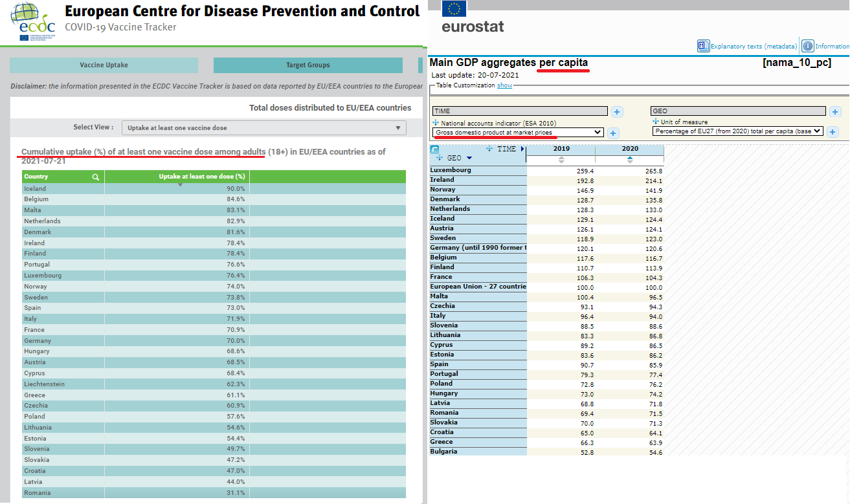The image size is (850, 504).
Task: Click the 31.1% uptake value
Action: (x=236, y=493)
